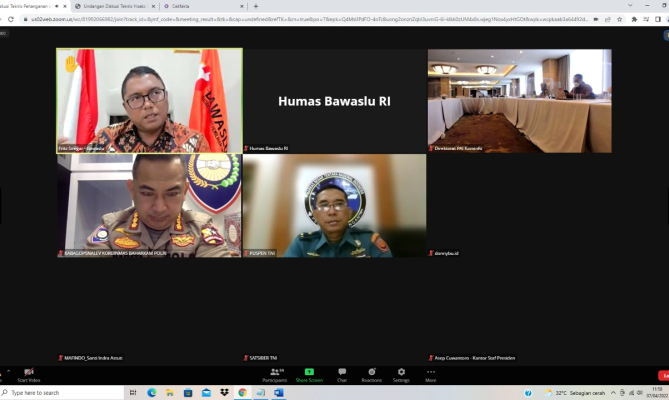Open a new browser tab
This screenshot has width=669, height=400.
tap(256, 6)
